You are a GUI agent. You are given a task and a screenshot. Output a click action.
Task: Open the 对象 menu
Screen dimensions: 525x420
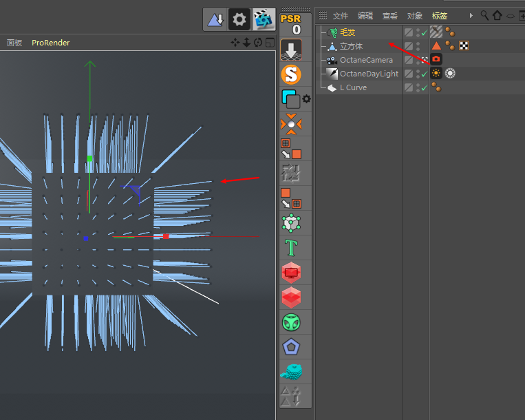coord(415,16)
